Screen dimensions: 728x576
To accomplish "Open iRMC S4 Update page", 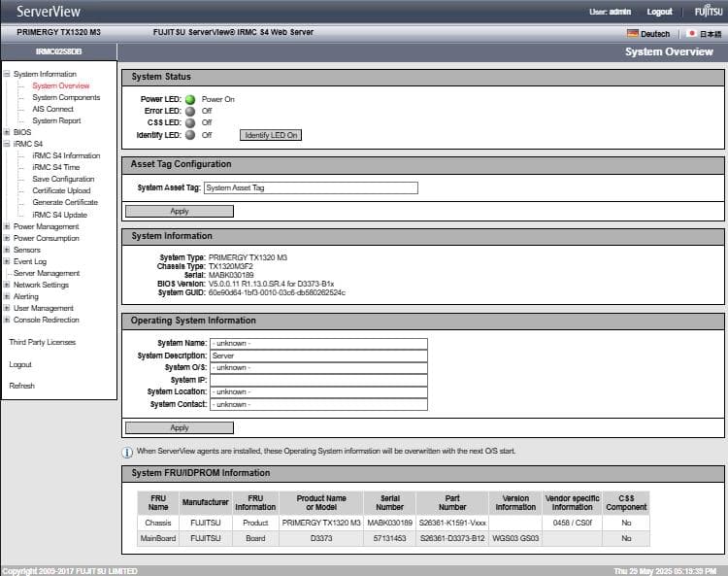I will 59,215.
